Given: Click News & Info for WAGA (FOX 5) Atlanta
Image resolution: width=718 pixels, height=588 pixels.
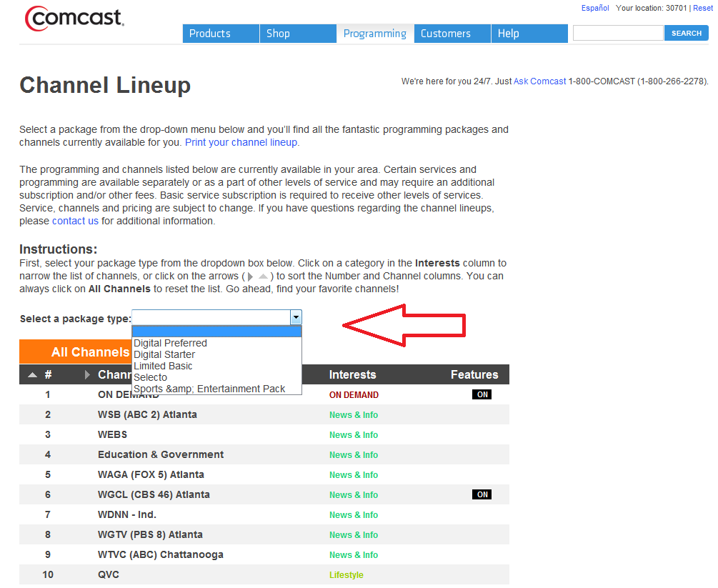Looking at the screenshot, I should coord(354,475).
